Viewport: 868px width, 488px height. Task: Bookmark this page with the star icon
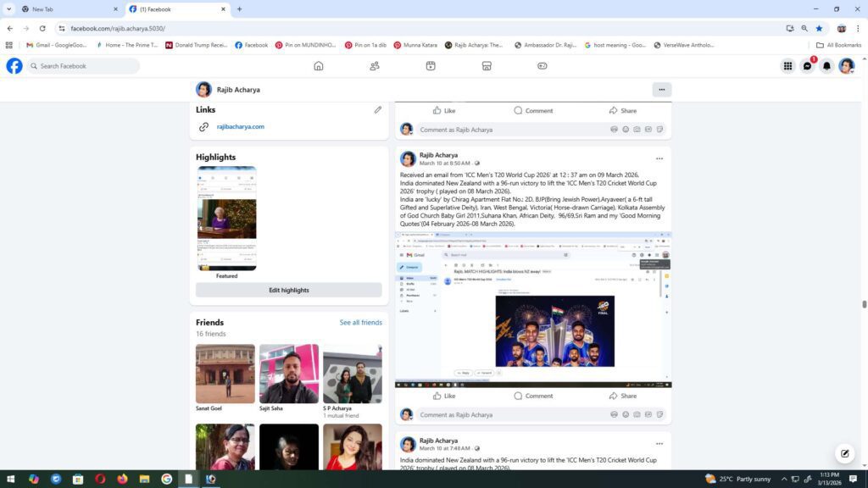tap(819, 28)
